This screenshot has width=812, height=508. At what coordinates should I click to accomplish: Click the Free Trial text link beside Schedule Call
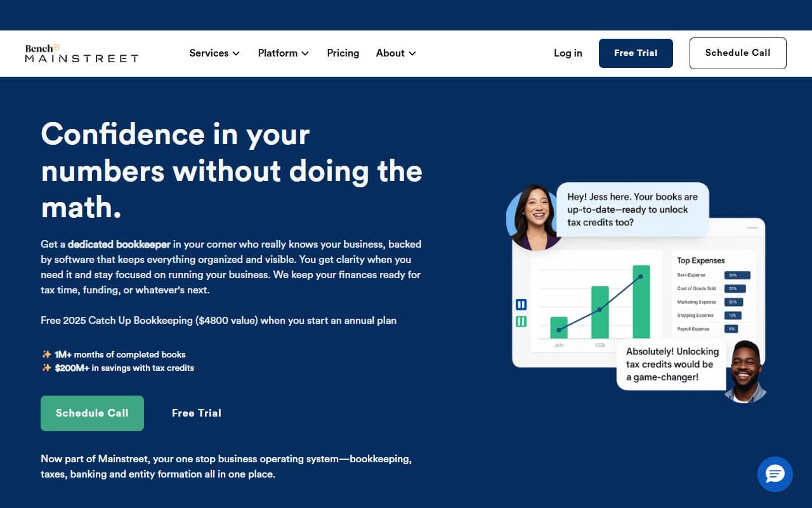point(196,413)
